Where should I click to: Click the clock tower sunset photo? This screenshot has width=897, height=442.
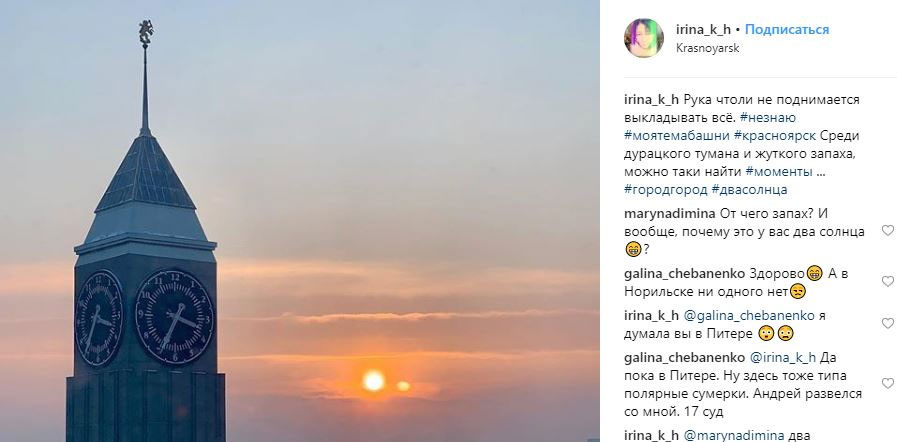click(300, 221)
